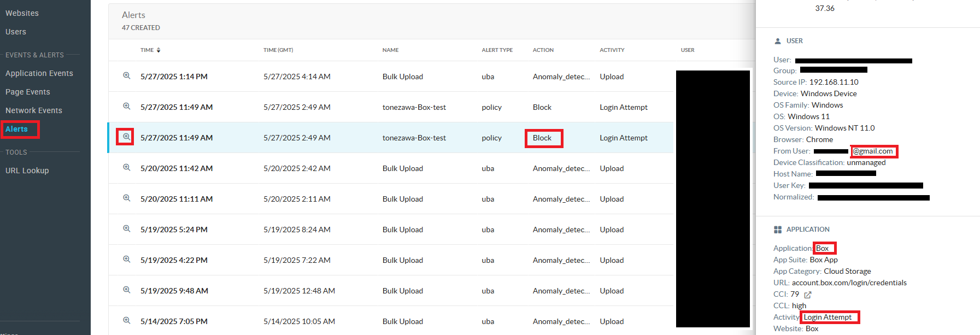The image size is (980, 335).
Task: Open Alerts in the sidebar
Action: click(16, 129)
